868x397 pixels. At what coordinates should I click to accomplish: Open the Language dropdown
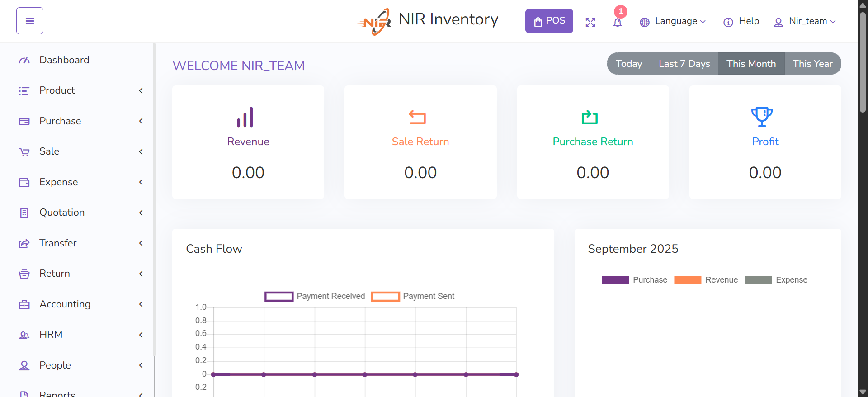(673, 21)
